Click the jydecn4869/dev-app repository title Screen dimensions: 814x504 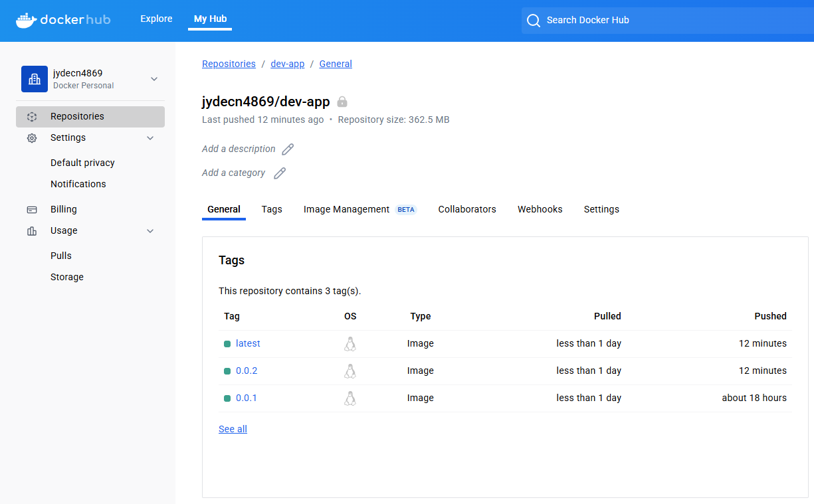click(x=266, y=102)
